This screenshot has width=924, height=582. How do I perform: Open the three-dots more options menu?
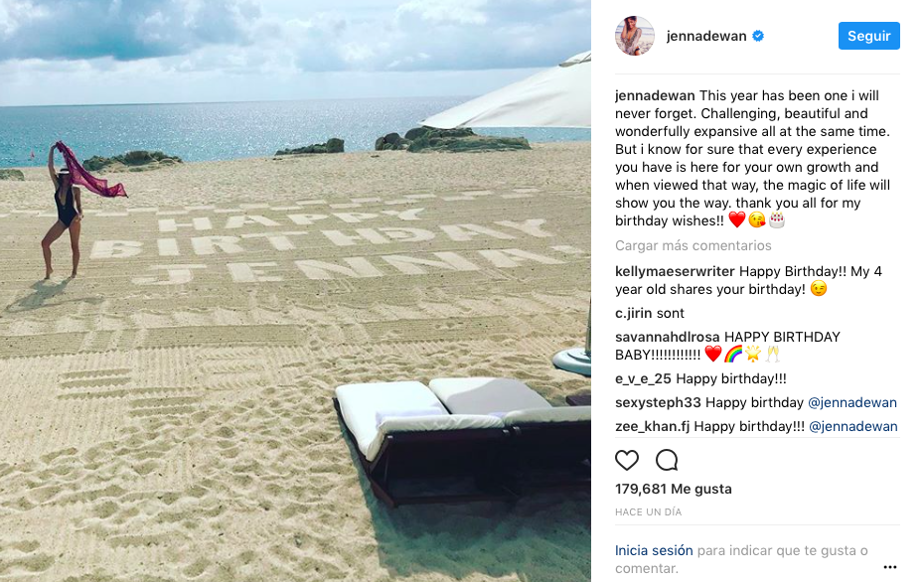point(890,567)
